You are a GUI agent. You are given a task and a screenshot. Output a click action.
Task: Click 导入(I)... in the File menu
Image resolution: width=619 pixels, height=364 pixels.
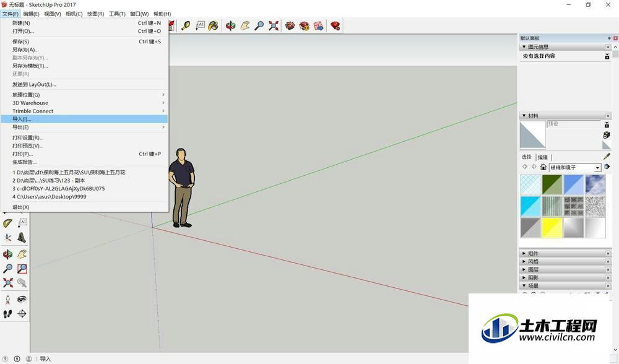(84, 119)
